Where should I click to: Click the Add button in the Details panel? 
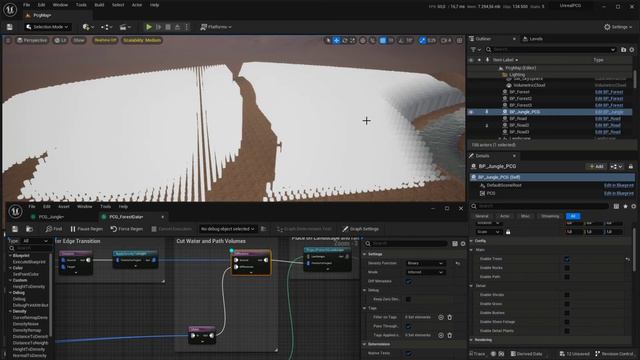click(596, 167)
